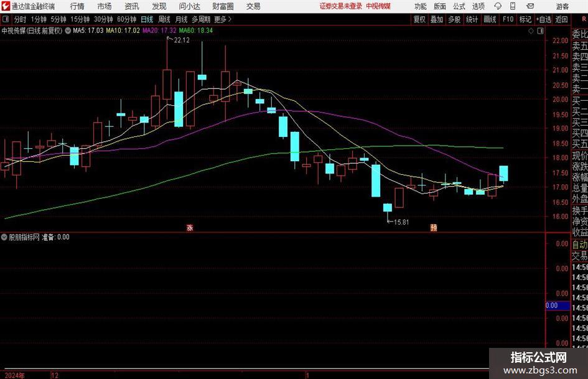
Task: Click the 22.00 price axis label
Action: 560,40
